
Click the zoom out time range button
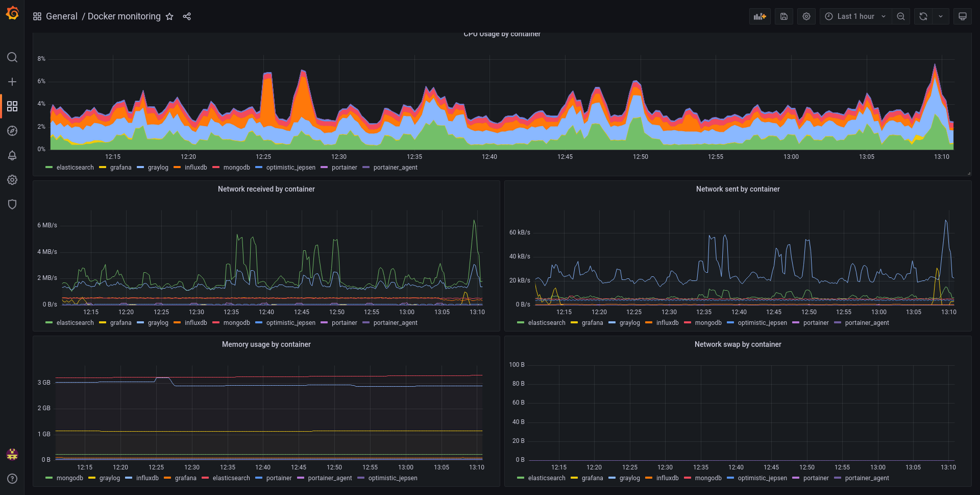901,16
